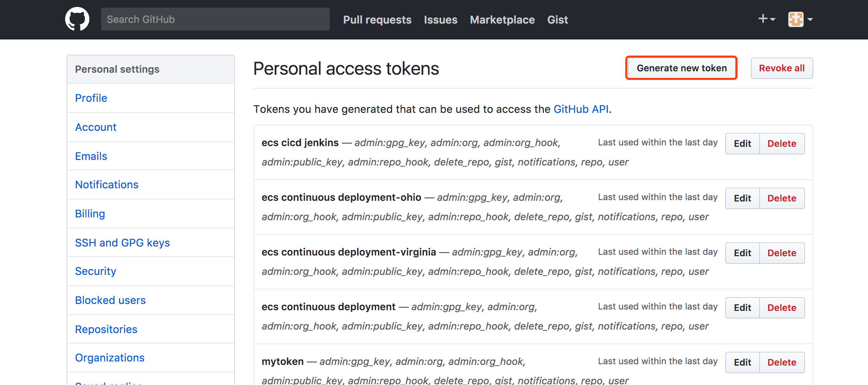Delete the mytoken access token
The width and height of the screenshot is (868, 385).
coord(781,362)
